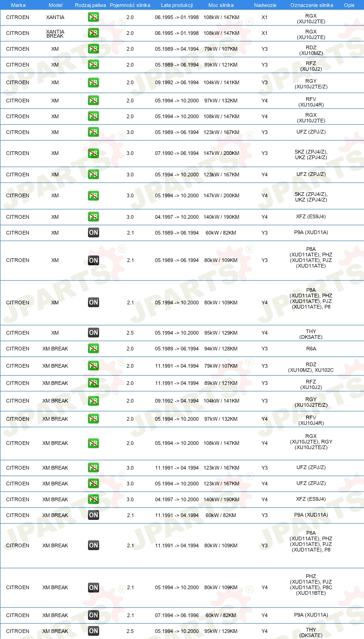Click petrol icon in the 07.1990 -> 06.1994 row
The image size is (364, 639).
[94, 153]
